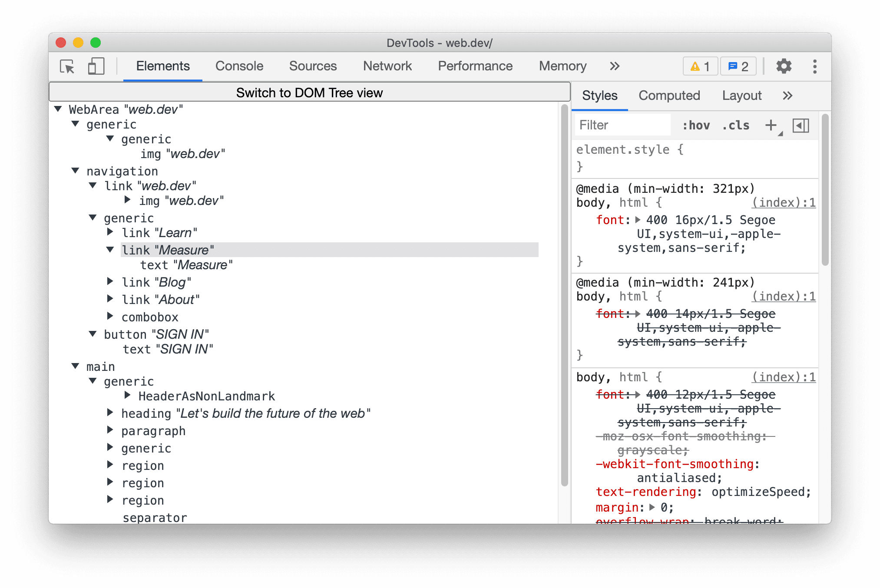This screenshot has height=588, width=880.
Task: Click the settings gear icon
Action: pos(786,66)
